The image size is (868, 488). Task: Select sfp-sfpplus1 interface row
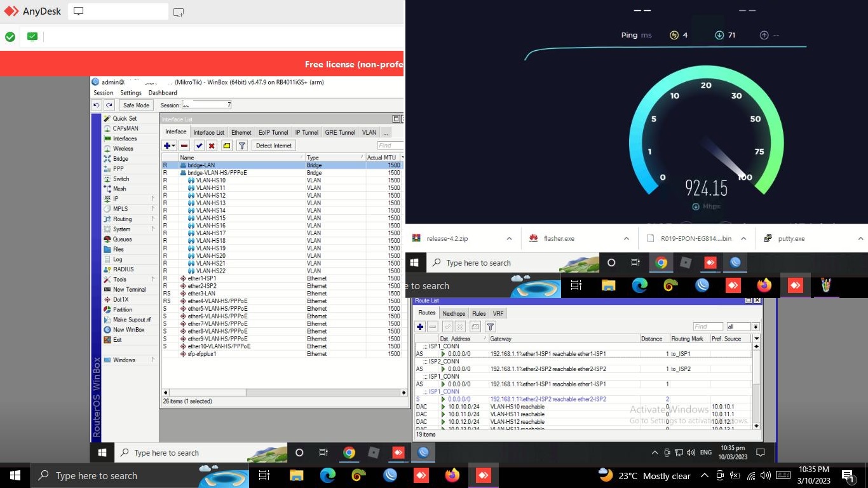point(282,354)
